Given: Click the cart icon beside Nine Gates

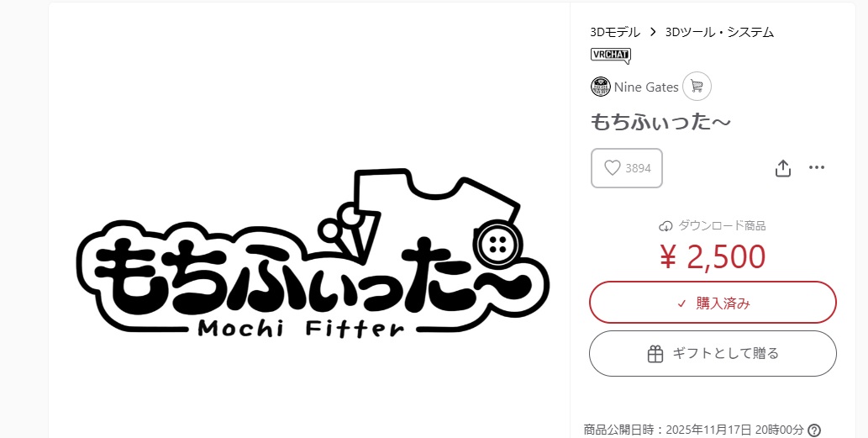Looking at the screenshot, I should [x=697, y=87].
